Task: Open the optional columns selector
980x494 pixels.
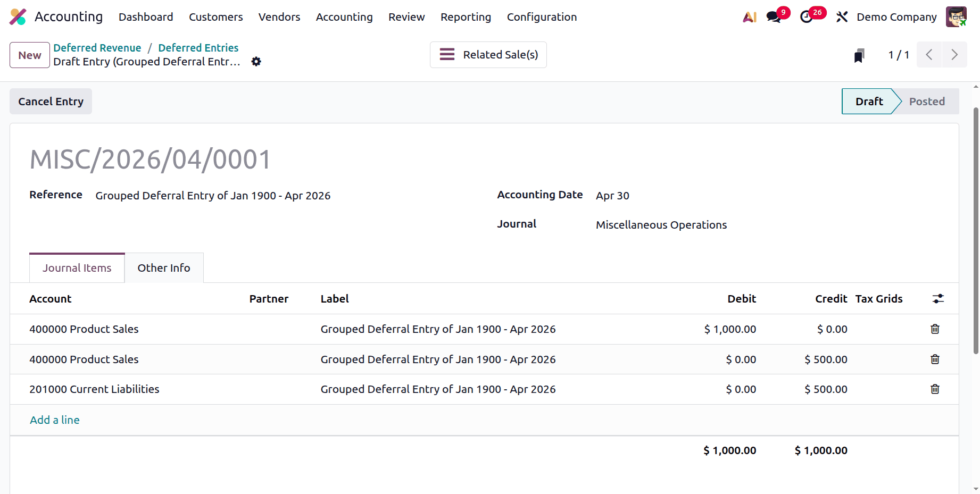Action: (x=937, y=298)
